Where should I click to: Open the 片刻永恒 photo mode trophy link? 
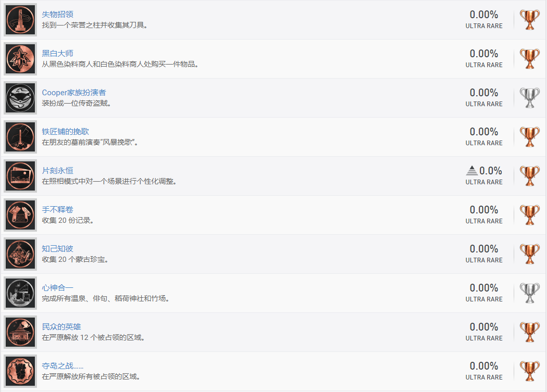(58, 170)
